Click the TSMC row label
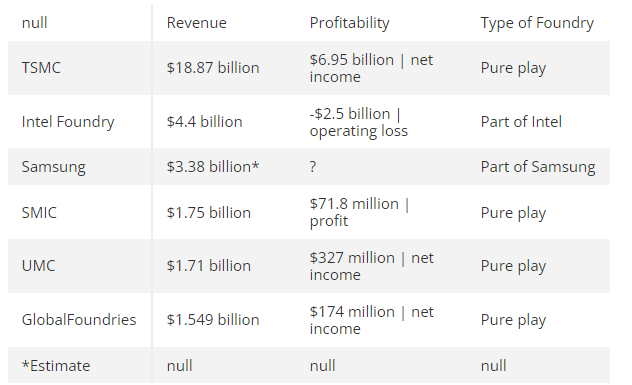 point(41,68)
